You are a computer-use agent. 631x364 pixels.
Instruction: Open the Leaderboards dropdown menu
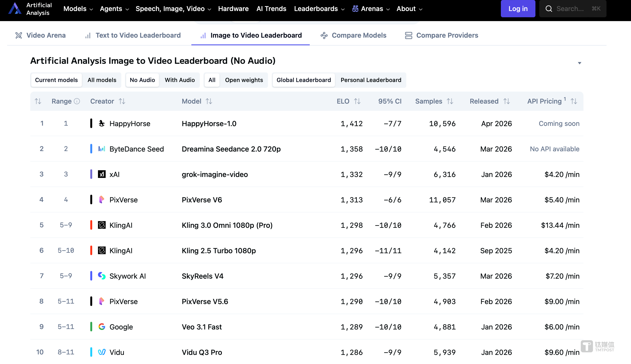(319, 9)
